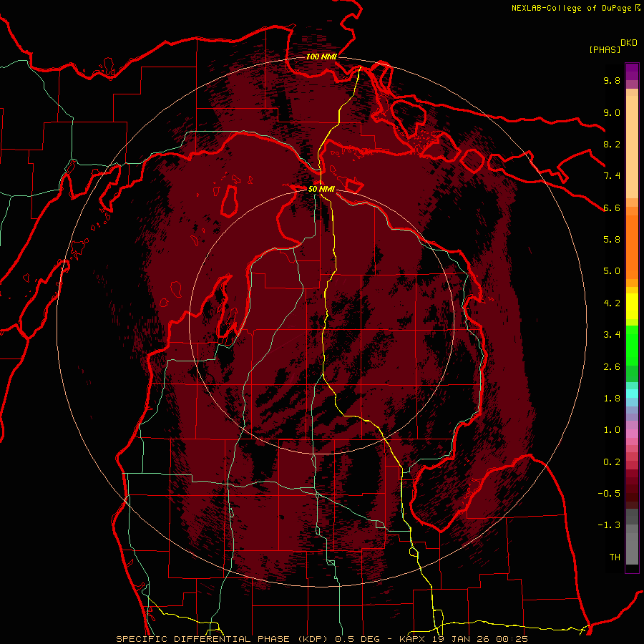The image size is (644, 644).
Task: Click the 6.6 legend value
Action: 612,208
